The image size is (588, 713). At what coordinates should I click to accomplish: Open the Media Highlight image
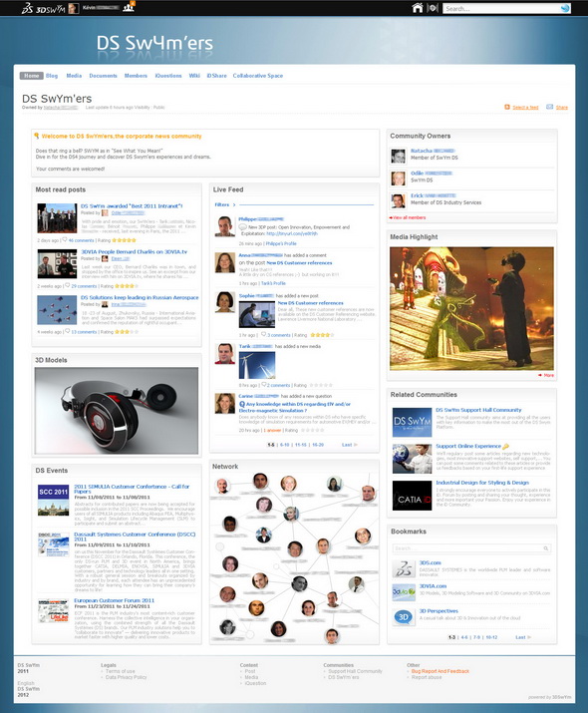click(x=471, y=308)
